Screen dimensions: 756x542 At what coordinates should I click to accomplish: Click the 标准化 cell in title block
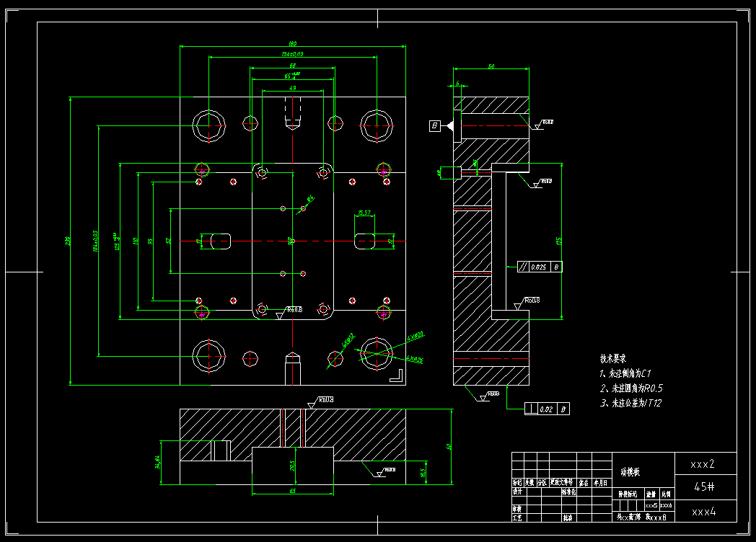(569, 492)
